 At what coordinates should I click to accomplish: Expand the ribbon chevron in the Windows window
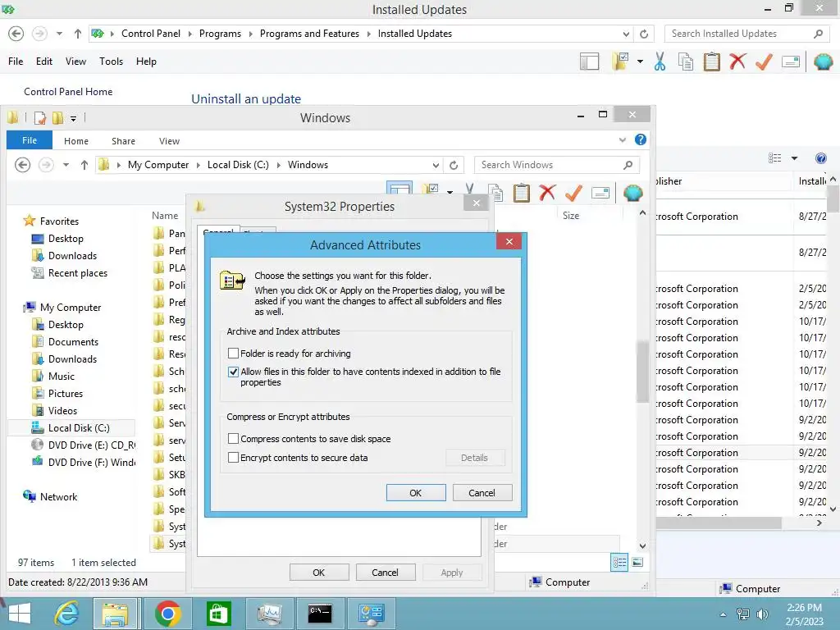tap(622, 139)
